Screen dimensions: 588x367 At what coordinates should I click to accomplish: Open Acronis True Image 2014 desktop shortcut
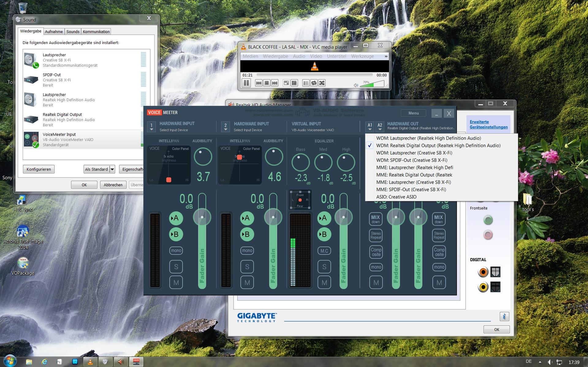[x=23, y=238]
